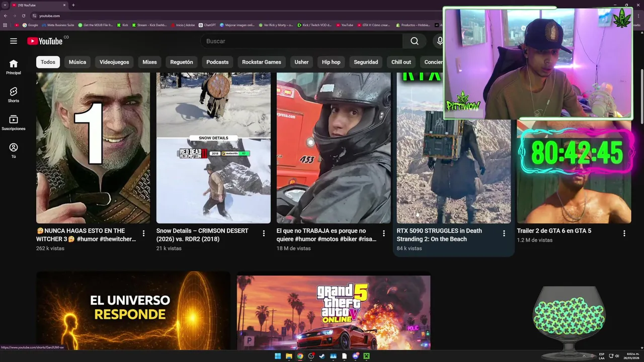The width and height of the screenshot is (644, 362).
Task: Open more options for the Witcher 3 short
Action: click(x=143, y=233)
